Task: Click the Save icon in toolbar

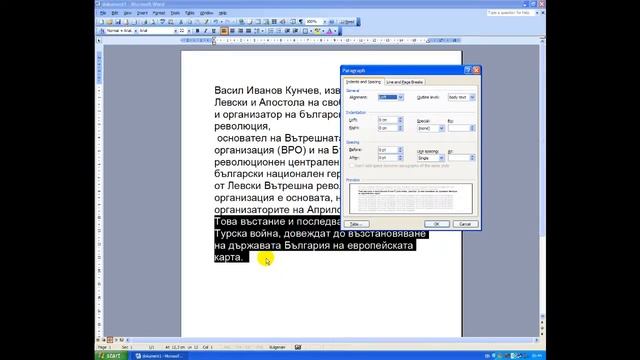Action: coord(118,22)
